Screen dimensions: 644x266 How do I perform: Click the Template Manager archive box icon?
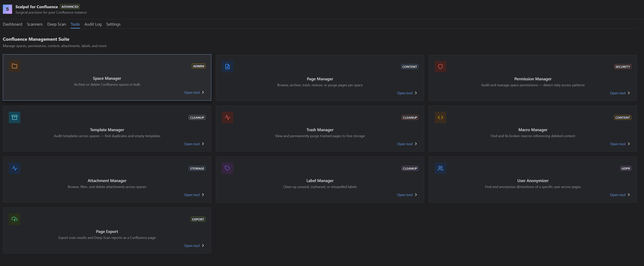point(15,117)
